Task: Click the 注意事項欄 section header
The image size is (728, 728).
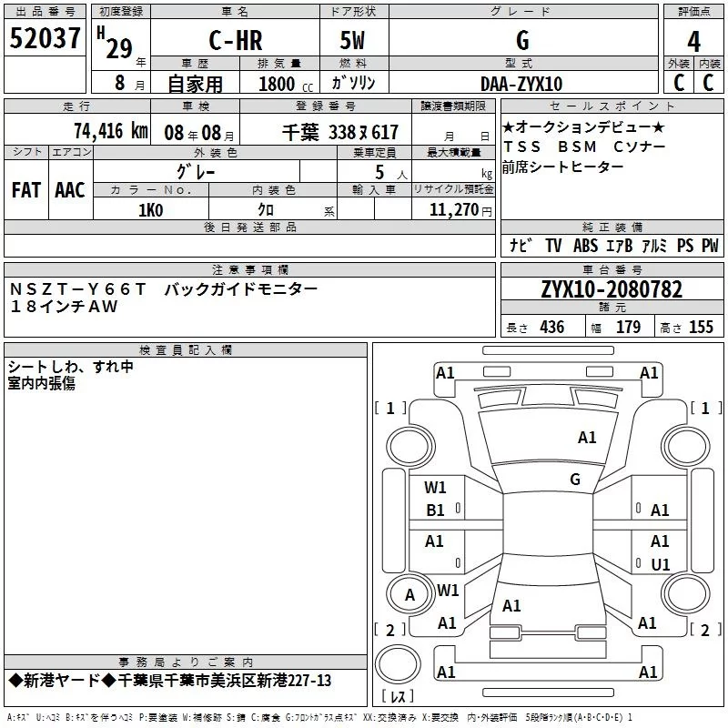Action: tap(249, 269)
